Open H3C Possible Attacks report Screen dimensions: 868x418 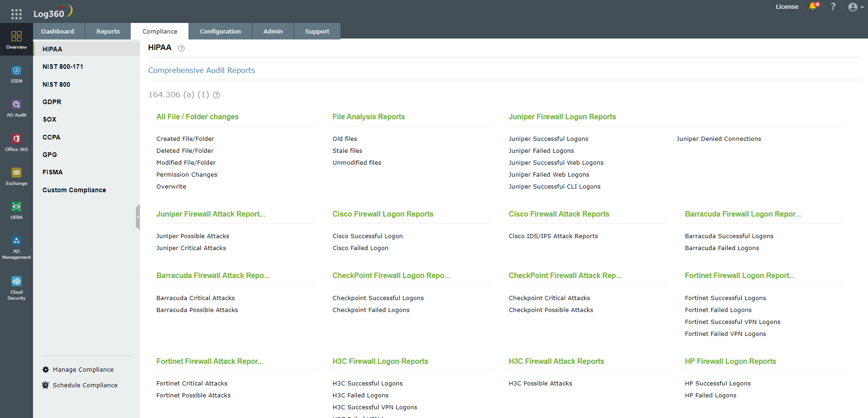click(x=540, y=383)
